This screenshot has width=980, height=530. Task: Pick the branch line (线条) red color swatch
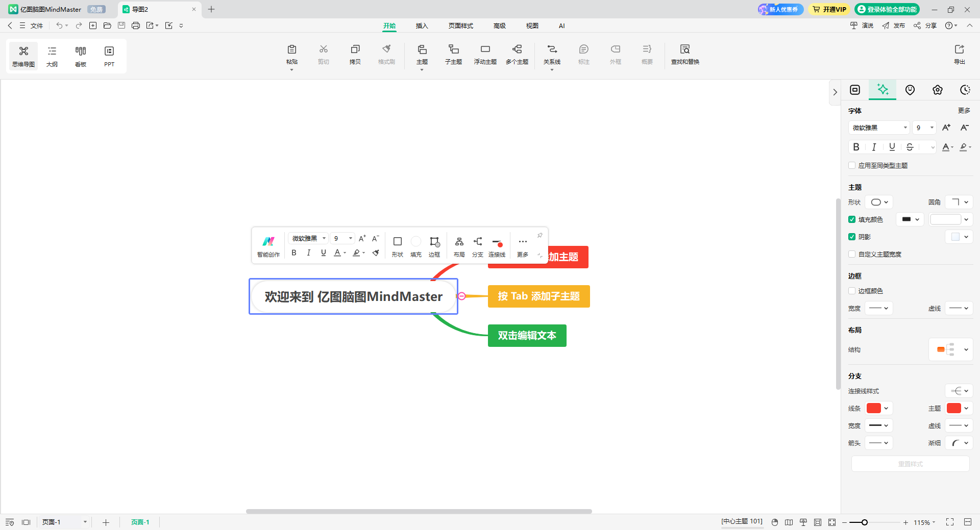(874, 408)
